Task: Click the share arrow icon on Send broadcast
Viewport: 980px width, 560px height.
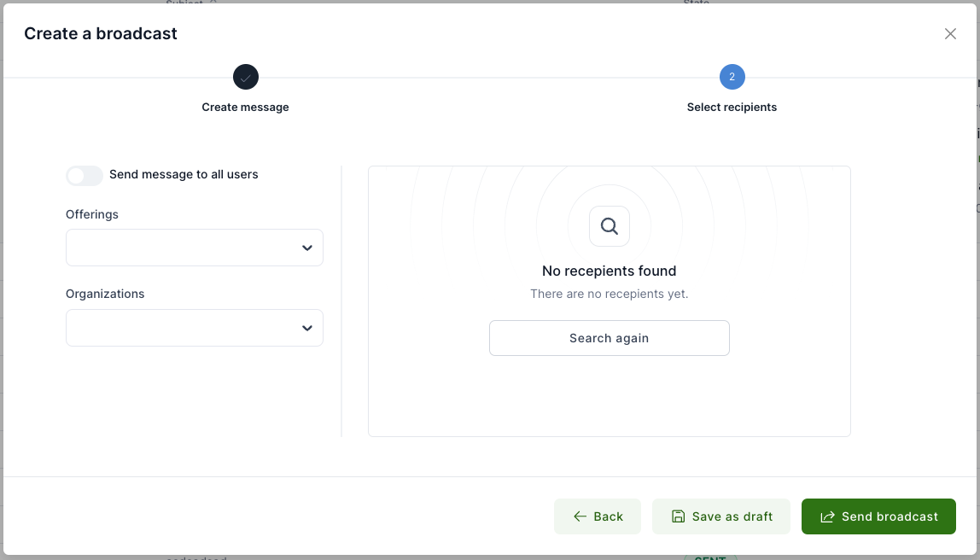Action: pyautogui.click(x=827, y=516)
